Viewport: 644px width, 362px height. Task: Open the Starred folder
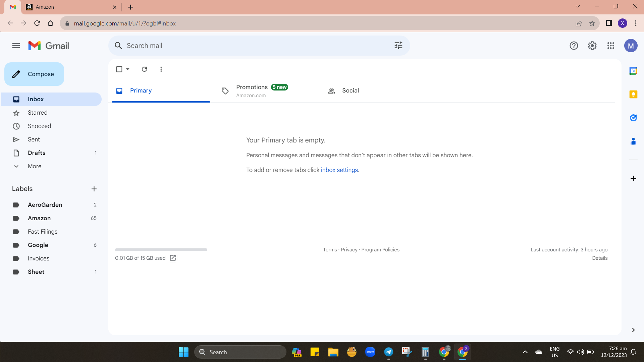51,113
